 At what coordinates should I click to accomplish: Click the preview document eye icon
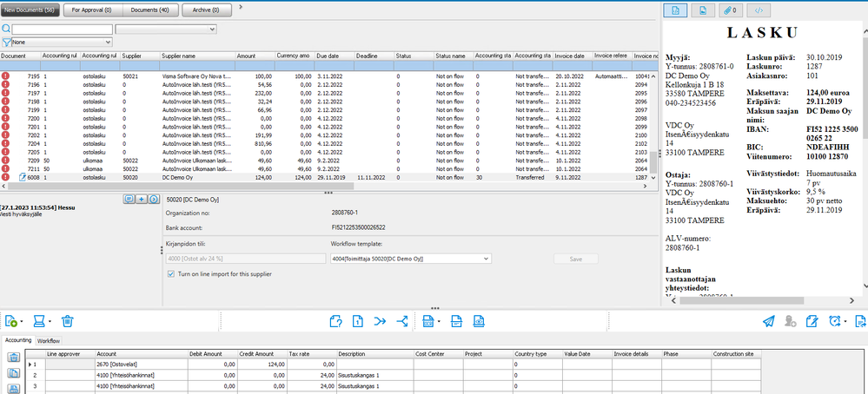click(479, 321)
